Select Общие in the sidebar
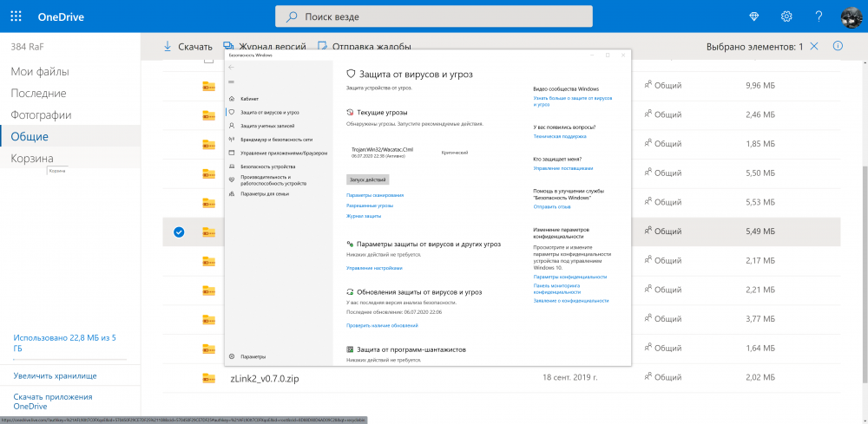Screen dimensions: 868x424 (x=30, y=136)
